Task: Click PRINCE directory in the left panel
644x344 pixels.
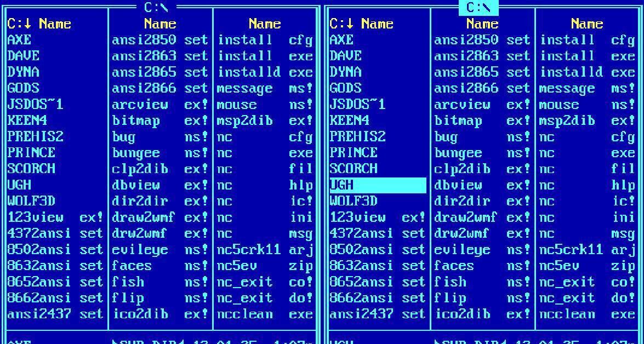Action: pos(32,153)
